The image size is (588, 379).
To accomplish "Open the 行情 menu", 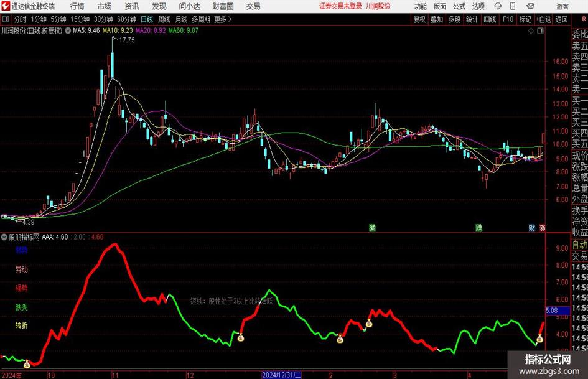I will click(x=77, y=6).
